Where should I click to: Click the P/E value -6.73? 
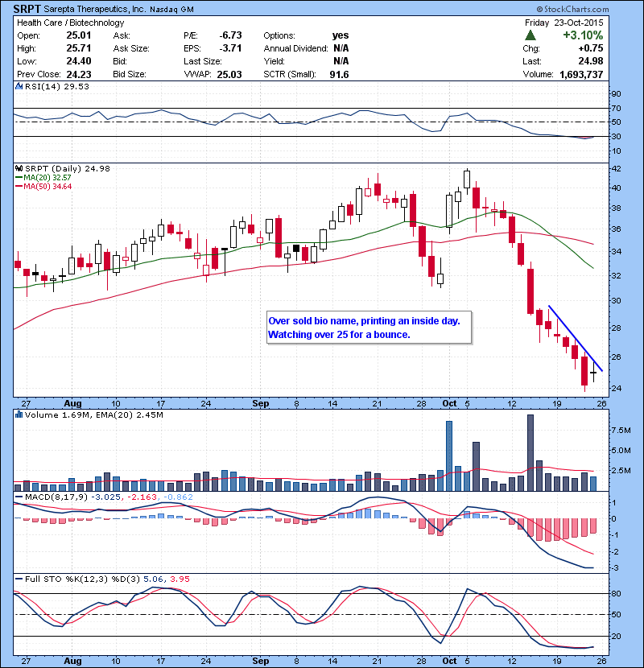tap(230, 35)
